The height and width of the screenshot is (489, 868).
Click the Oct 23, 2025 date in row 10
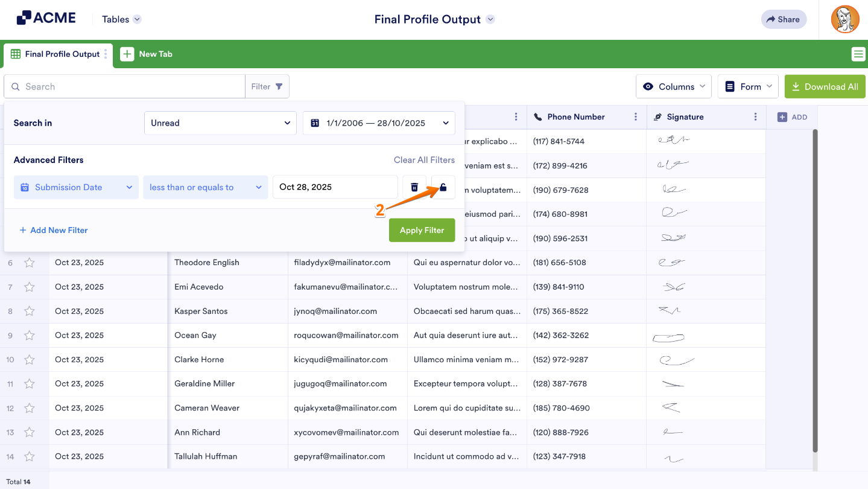[x=79, y=360]
